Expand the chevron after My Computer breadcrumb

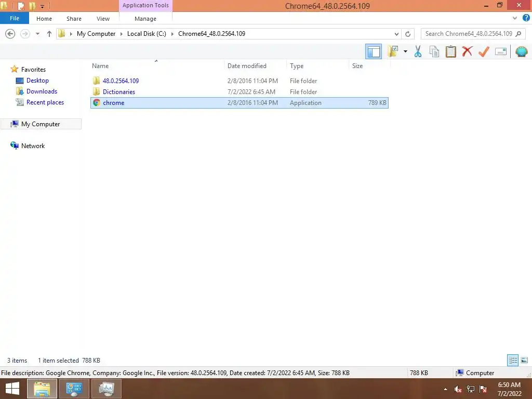click(x=122, y=34)
